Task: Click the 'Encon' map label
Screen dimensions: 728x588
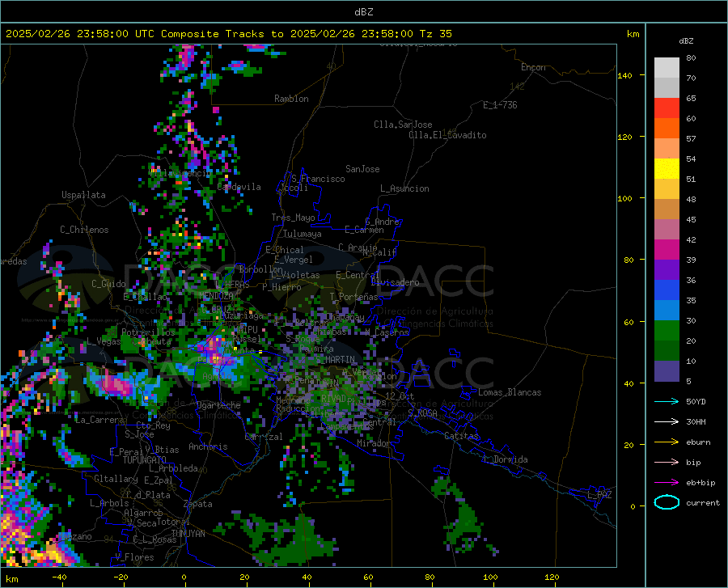Action: [533, 67]
